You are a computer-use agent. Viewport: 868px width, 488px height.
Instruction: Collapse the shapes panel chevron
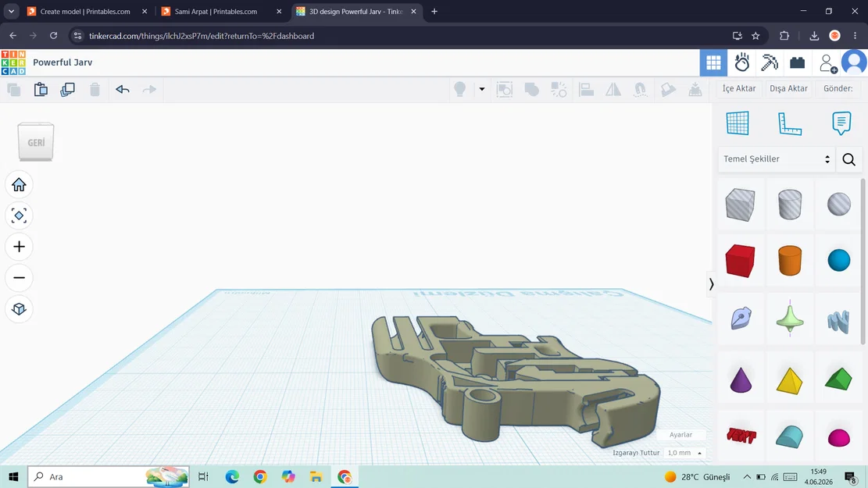[711, 284]
